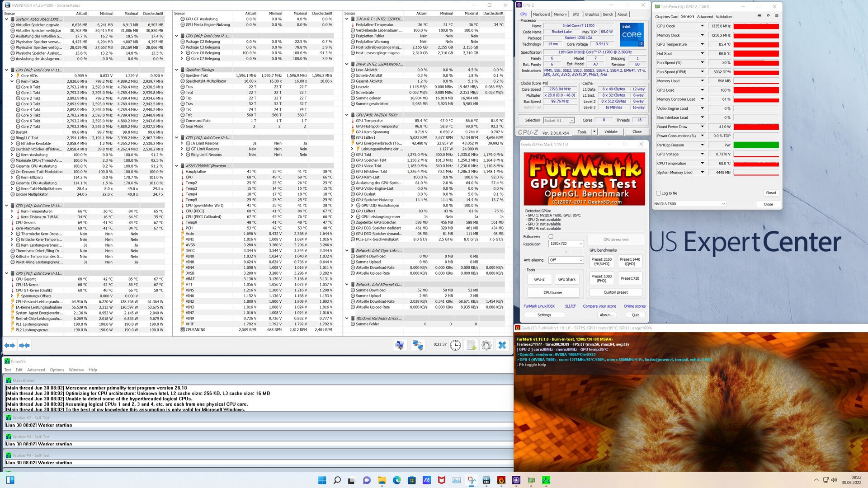Open NVIDIA T600 GPU selector dropdown
The image size is (868, 488).
pos(689,204)
